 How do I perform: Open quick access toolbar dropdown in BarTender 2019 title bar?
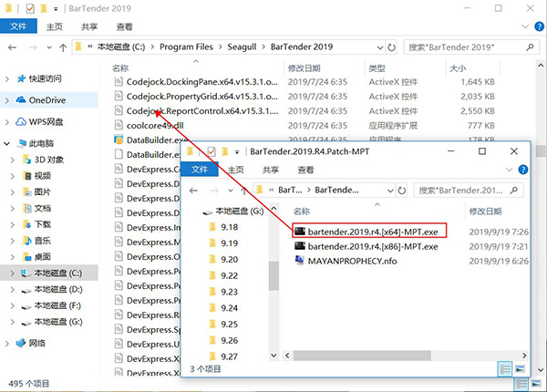(56, 9)
